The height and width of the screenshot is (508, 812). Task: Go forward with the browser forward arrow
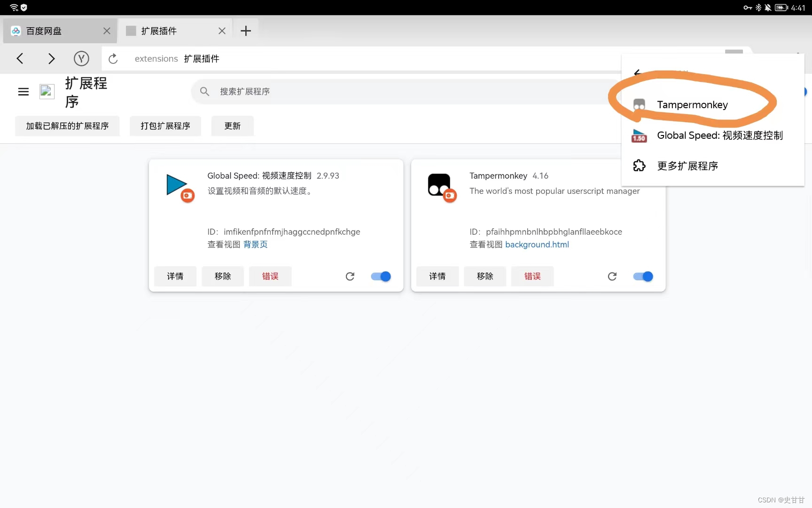tap(51, 58)
